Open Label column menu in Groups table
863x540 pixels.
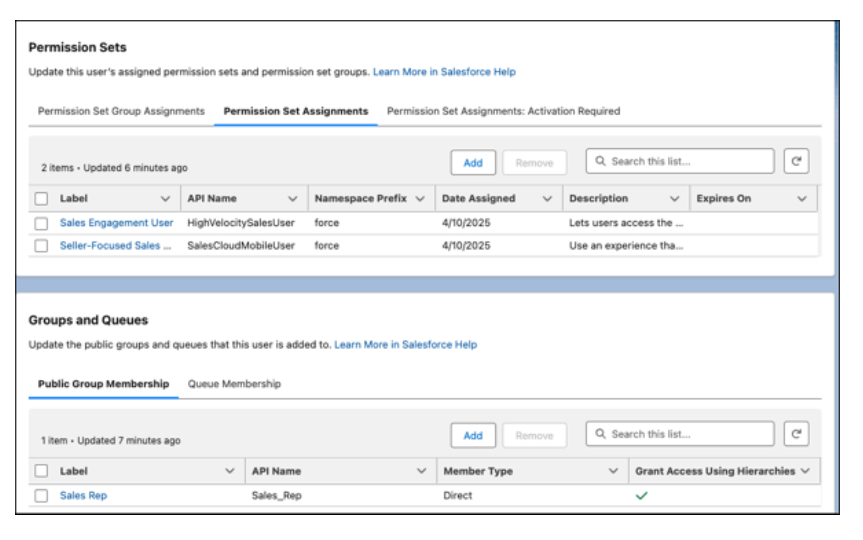coord(230,471)
